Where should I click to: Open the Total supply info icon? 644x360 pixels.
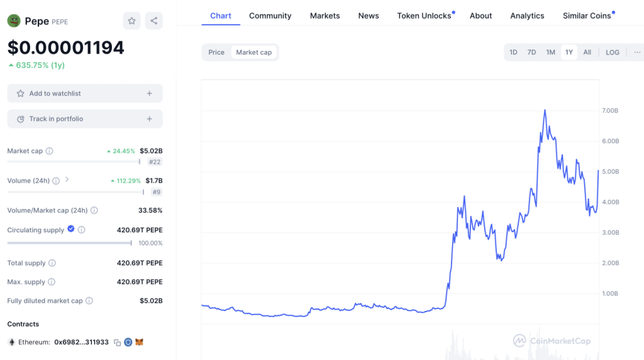(52, 263)
